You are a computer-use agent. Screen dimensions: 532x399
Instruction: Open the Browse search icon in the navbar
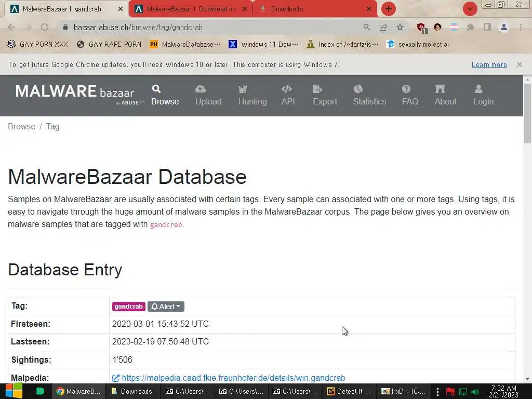(x=156, y=89)
